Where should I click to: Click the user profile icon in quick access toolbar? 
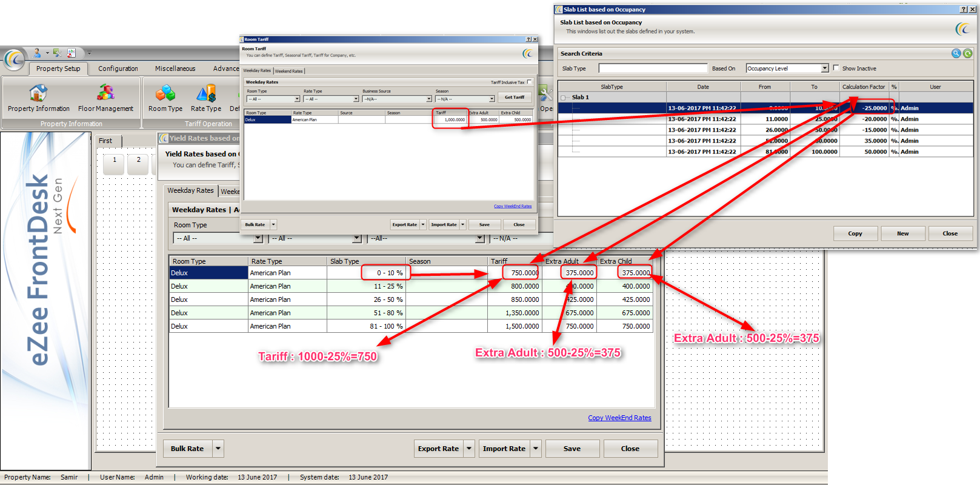point(37,53)
